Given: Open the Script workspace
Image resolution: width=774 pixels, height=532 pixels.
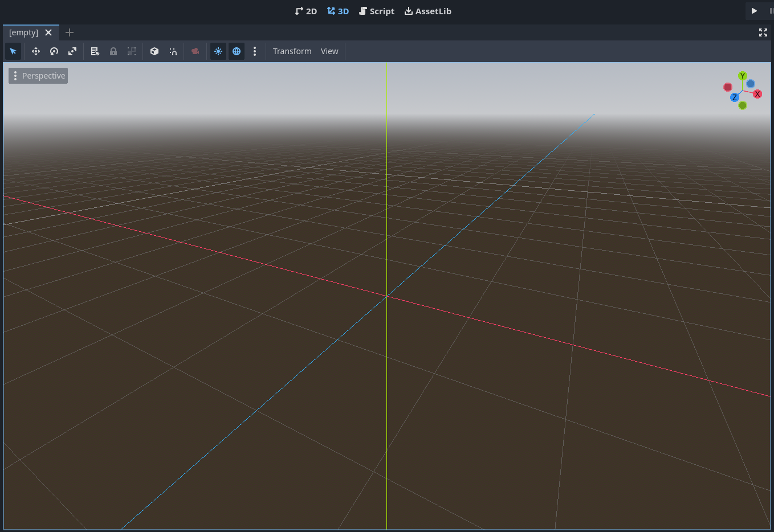Looking at the screenshot, I should (377, 11).
